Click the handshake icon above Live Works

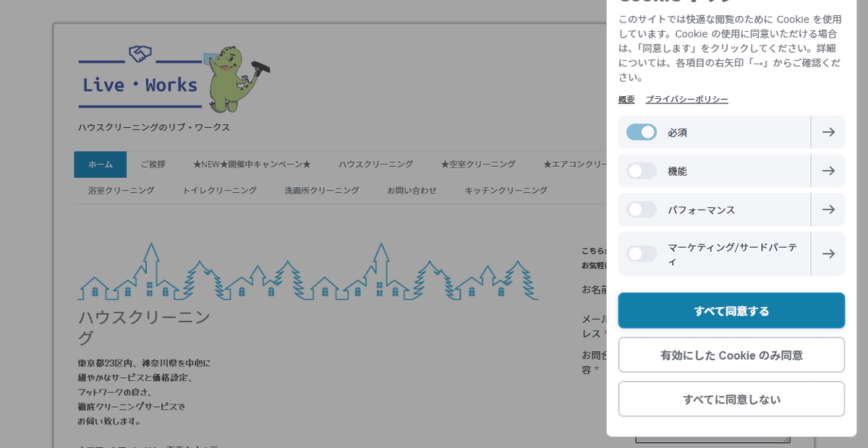coord(140,54)
